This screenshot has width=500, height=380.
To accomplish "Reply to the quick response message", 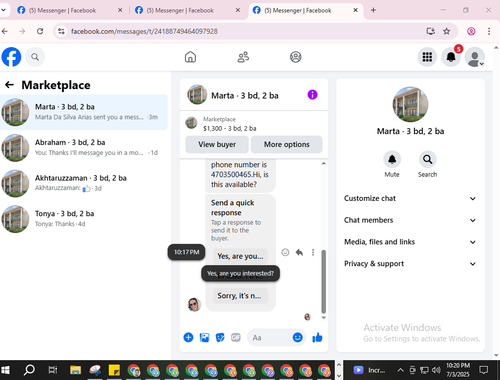I will point(299,252).
